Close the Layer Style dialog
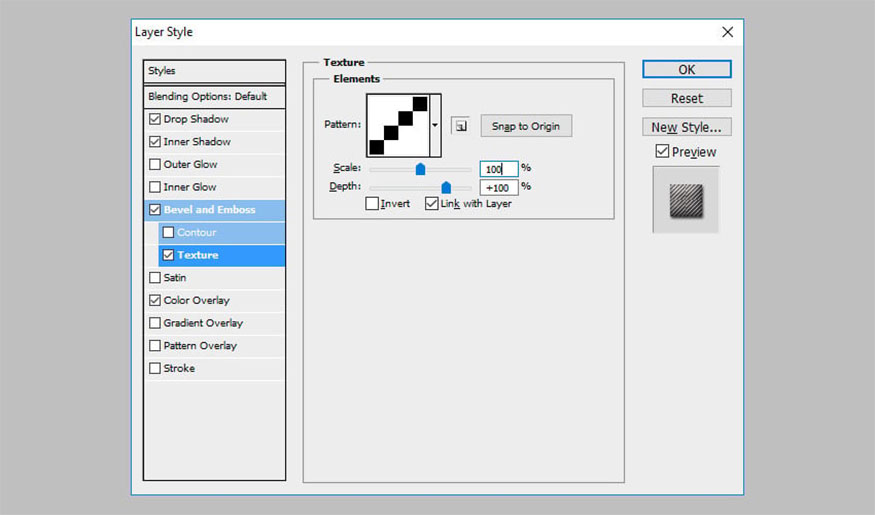This screenshot has height=515, width=875. [727, 32]
